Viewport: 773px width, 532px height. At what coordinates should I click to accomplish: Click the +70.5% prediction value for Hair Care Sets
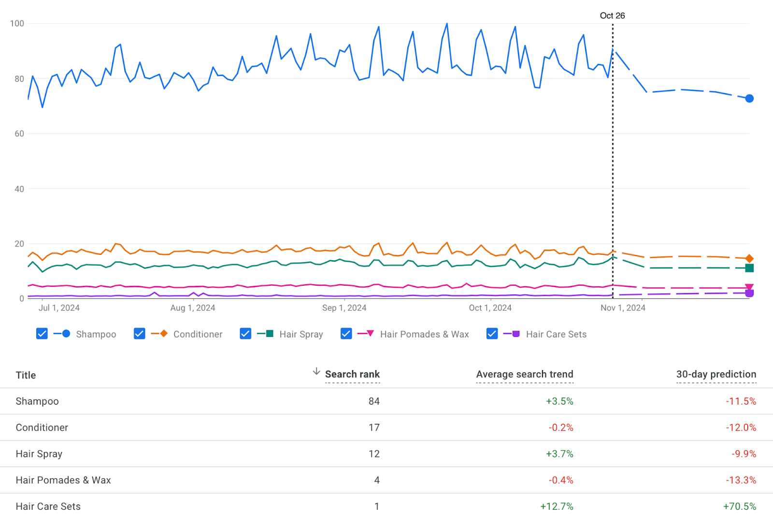click(x=739, y=506)
